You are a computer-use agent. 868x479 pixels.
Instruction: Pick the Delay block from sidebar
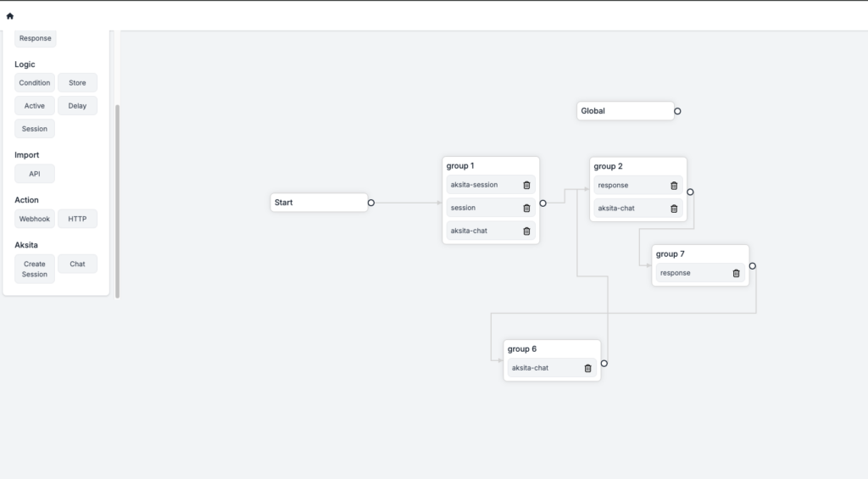click(x=77, y=106)
